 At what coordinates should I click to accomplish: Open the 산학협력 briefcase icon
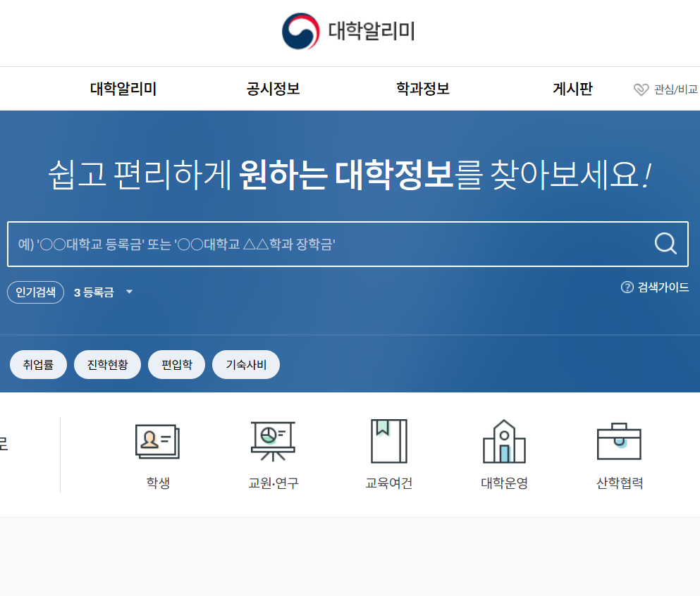tap(619, 441)
